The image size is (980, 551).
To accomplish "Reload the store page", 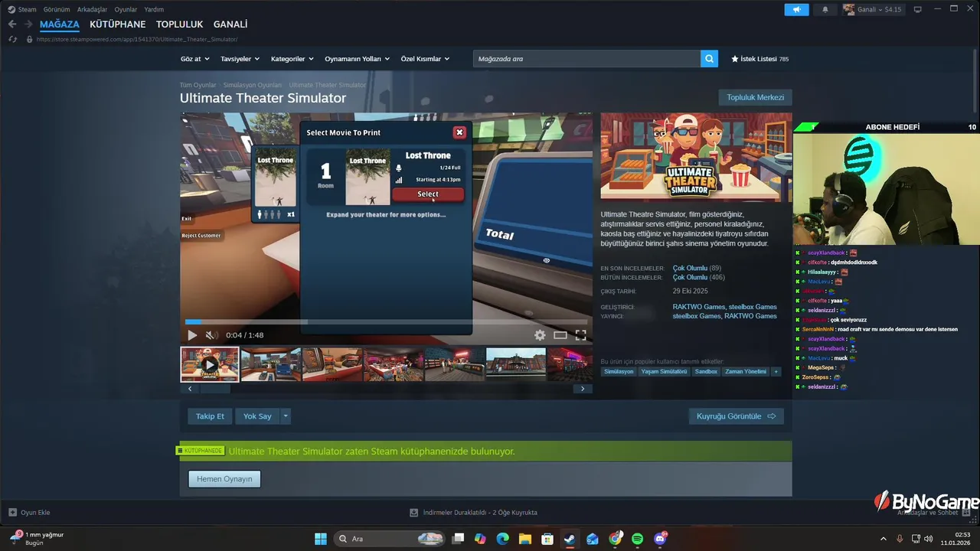I will tap(12, 39).
